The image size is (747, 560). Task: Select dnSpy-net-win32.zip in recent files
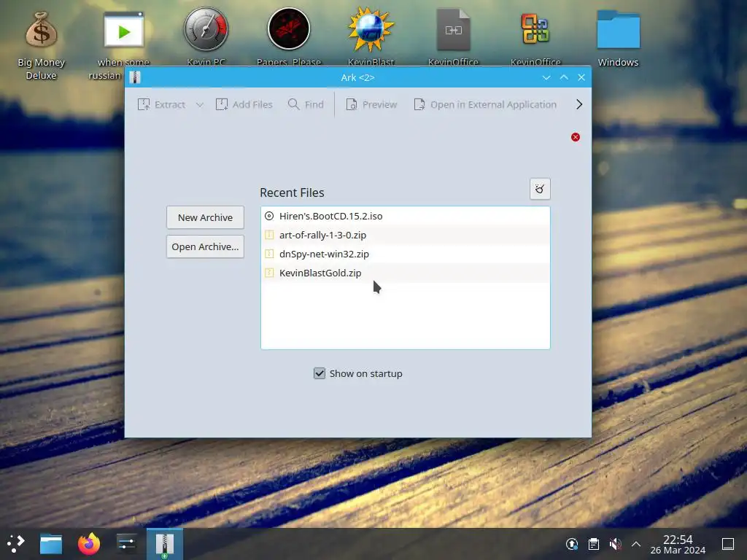(x=406, y=254)
